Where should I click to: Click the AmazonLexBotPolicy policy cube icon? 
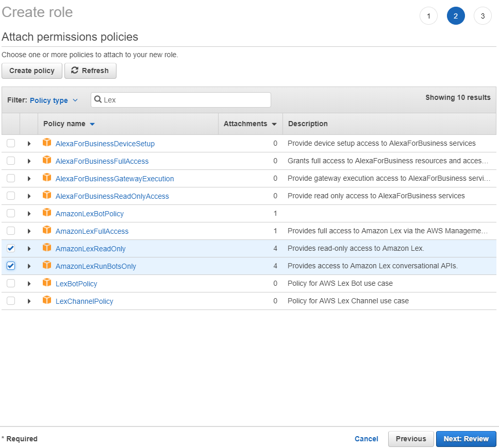[x=47, y=213]
